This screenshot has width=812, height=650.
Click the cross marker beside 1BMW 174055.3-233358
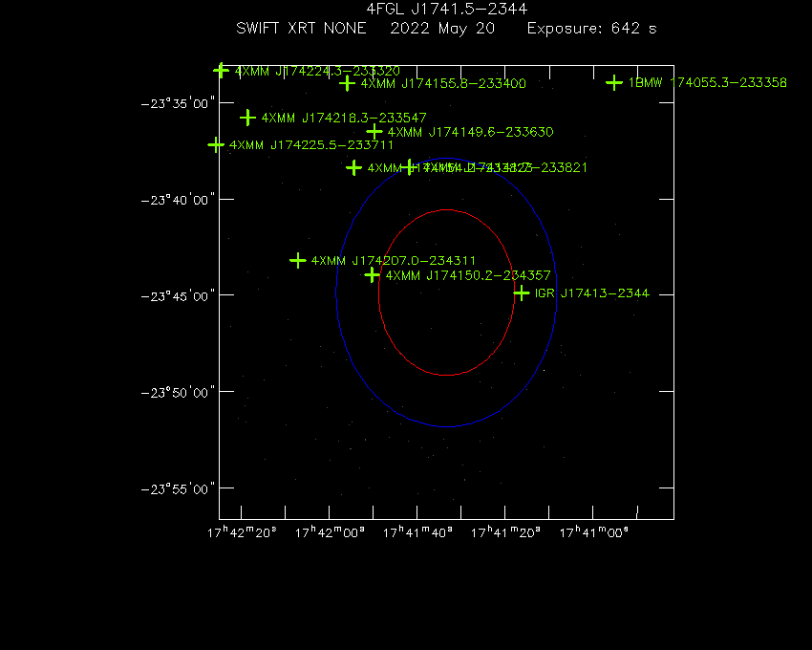click(614, 82)
